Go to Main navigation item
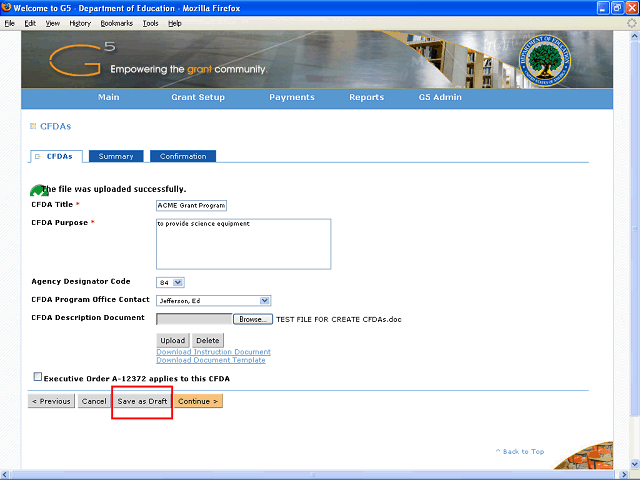Viewport: 640px width, 480px height. [x=109, y=97]
